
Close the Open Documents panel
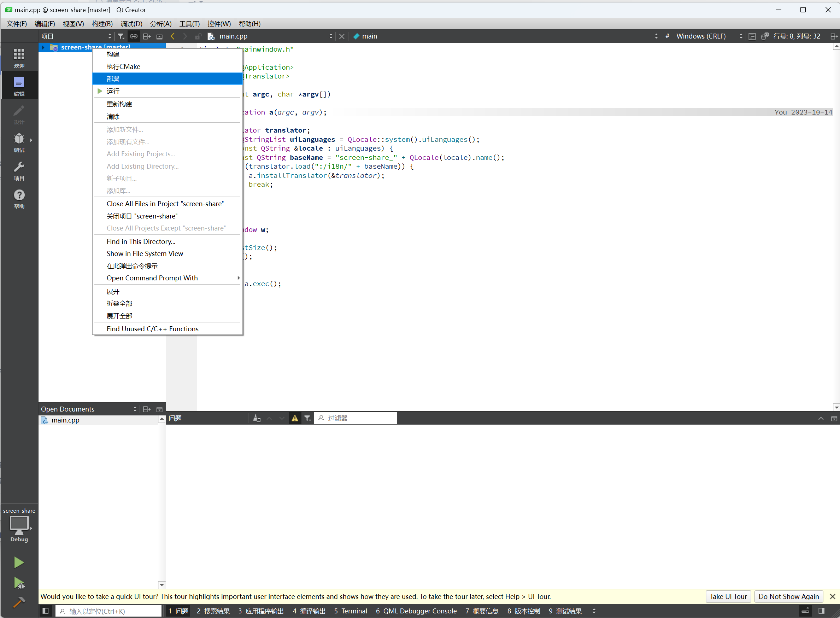160,409
